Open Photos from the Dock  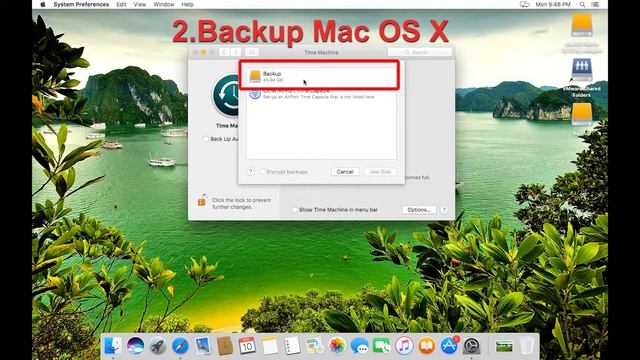click(337, 346)
